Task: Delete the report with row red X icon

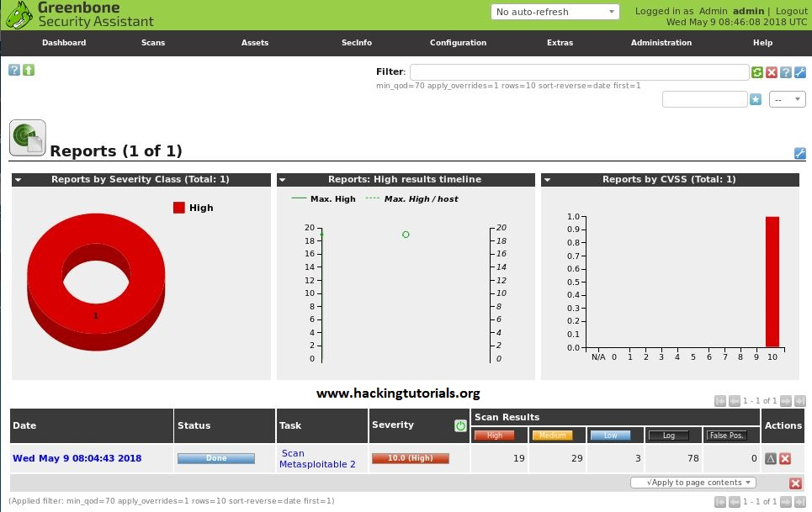Action: point(785,458)
